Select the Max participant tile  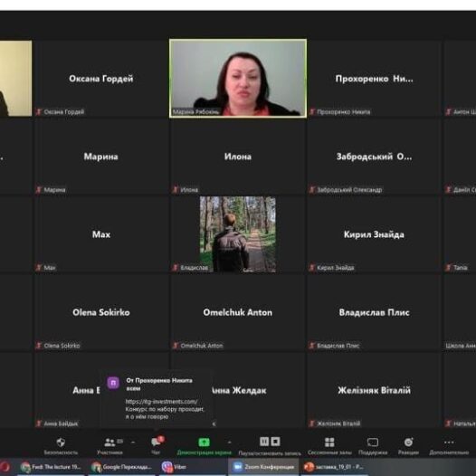coord(101,234)
